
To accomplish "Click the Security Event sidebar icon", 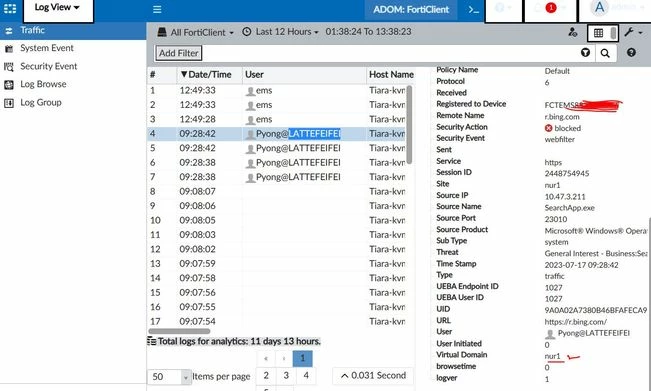I will [x=9, y=67].
